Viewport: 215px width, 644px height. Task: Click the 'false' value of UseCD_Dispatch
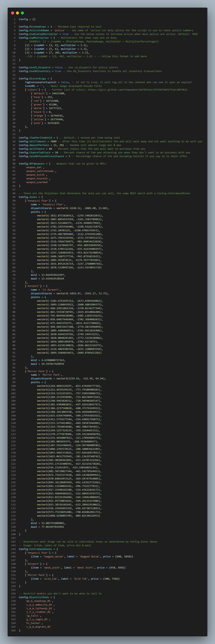(59, 67)
